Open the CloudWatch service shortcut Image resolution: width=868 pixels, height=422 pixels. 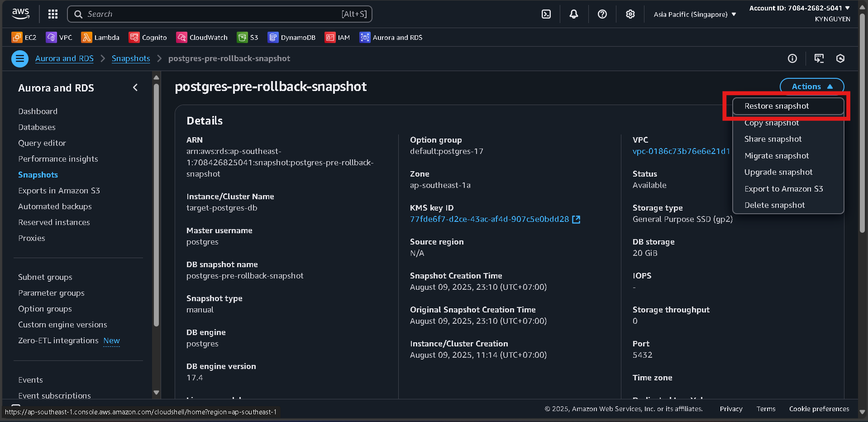pos(201,37)
